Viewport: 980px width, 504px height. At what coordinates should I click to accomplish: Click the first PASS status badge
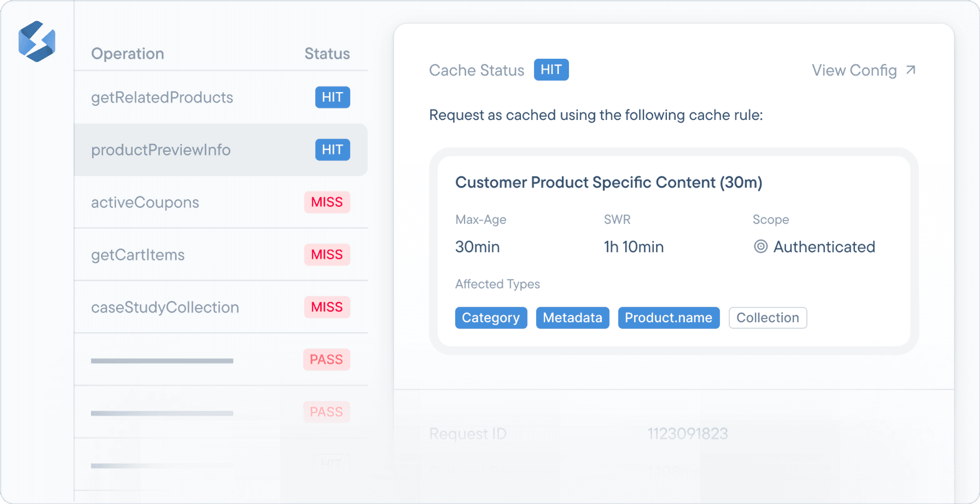pos(326,360)
